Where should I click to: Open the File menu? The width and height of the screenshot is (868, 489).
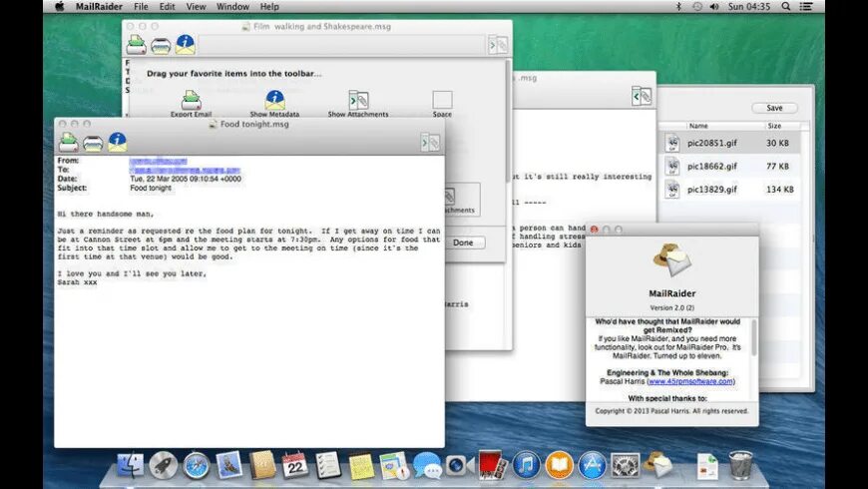(x=141, y=7)
